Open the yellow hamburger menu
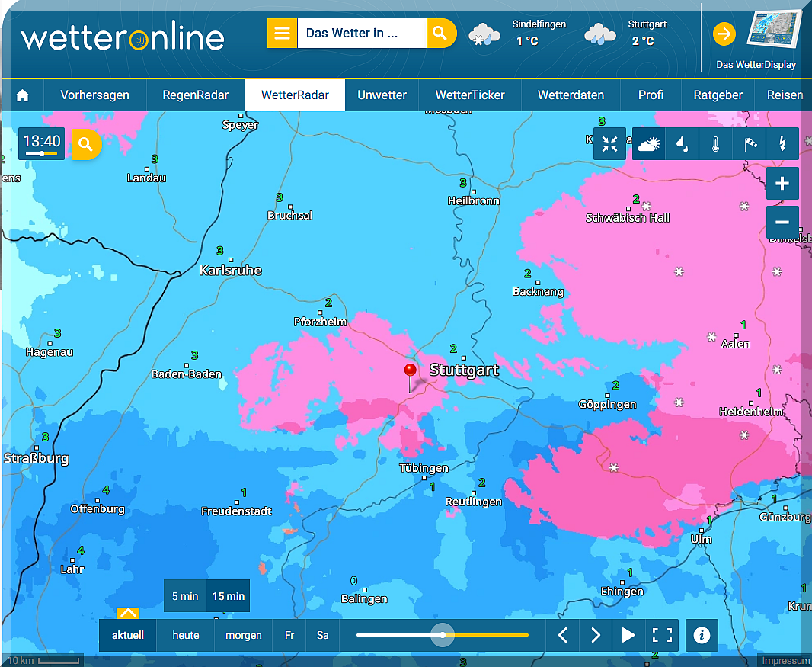Screen dimensions: 812x667 (x=282, y=34)
